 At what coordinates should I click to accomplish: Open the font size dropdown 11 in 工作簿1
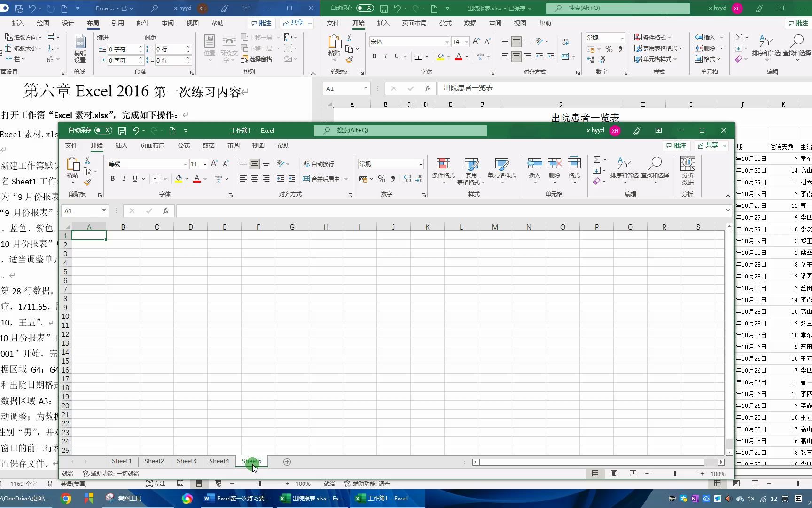pos(205,164)
